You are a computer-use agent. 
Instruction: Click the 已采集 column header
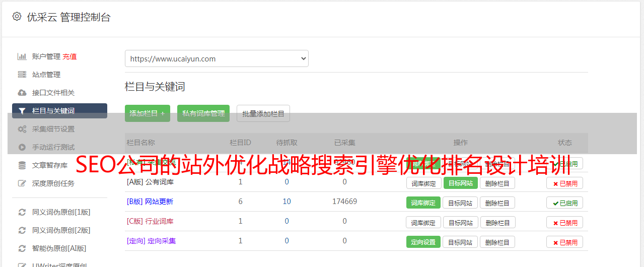pos(344,143)
